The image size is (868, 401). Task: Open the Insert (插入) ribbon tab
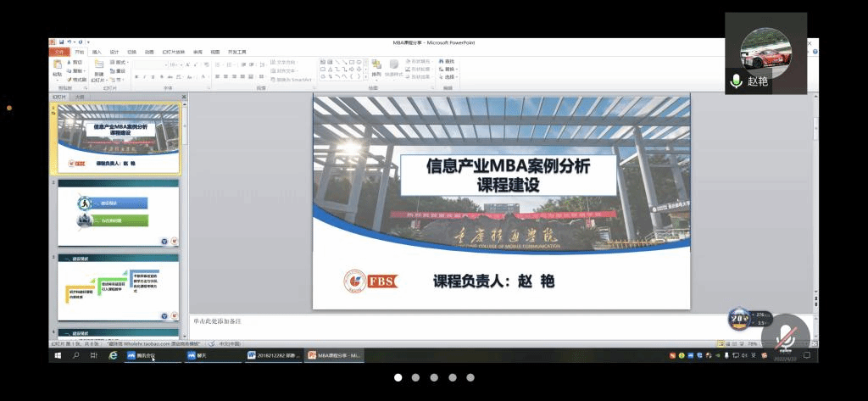point(97,52)
